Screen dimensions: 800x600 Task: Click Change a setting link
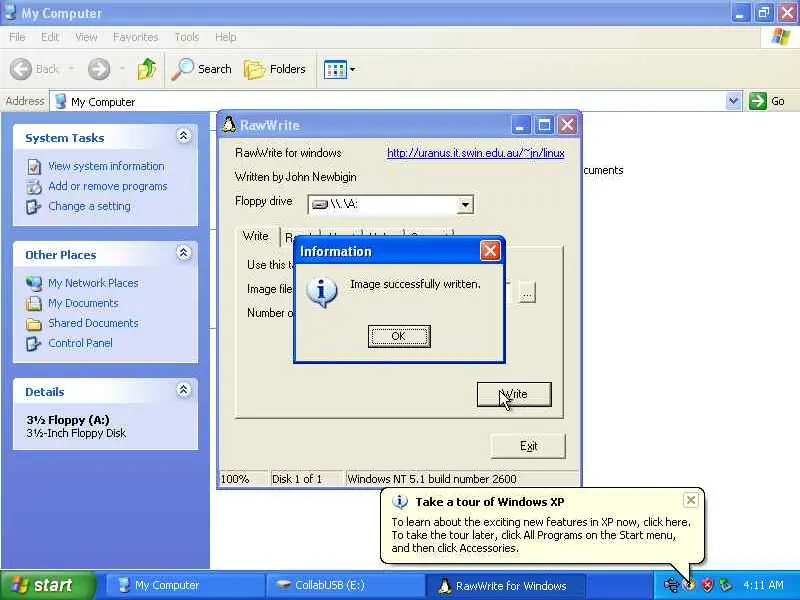[x=89, y=206]
